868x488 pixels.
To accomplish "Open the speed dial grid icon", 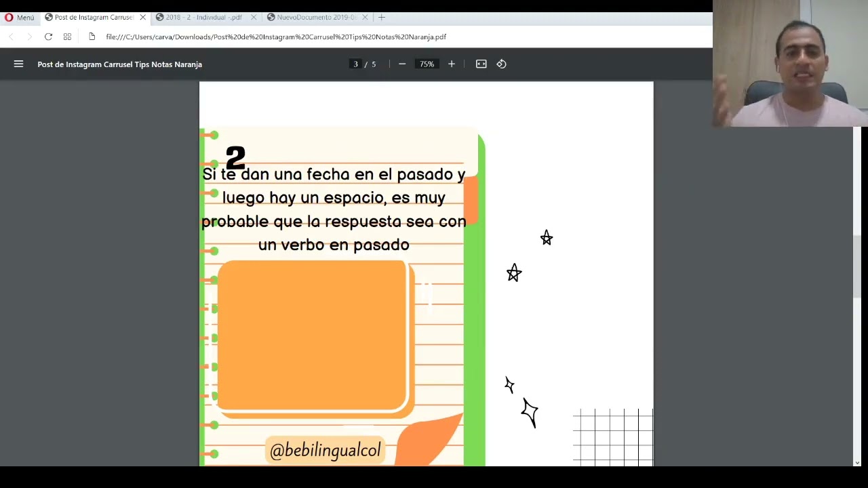I will [x=67, y=37].
